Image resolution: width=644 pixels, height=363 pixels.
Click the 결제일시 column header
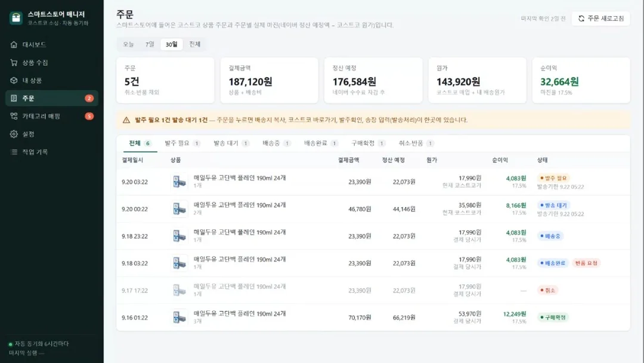point(132,160)
